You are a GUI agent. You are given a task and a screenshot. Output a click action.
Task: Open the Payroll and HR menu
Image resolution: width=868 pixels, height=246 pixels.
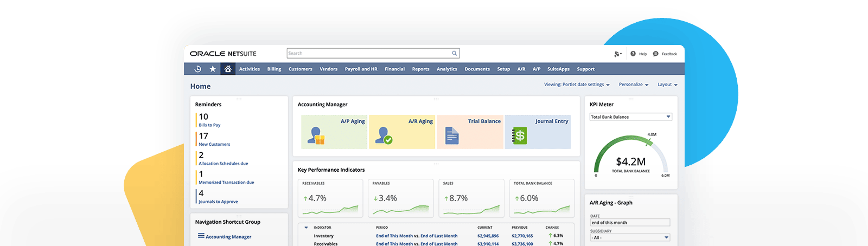click(x=361, y=69)
